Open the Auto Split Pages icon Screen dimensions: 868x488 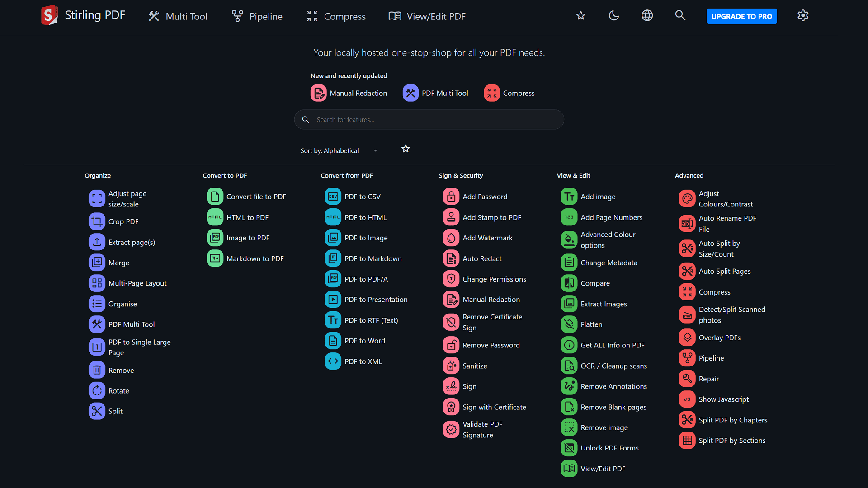[687, 271]
